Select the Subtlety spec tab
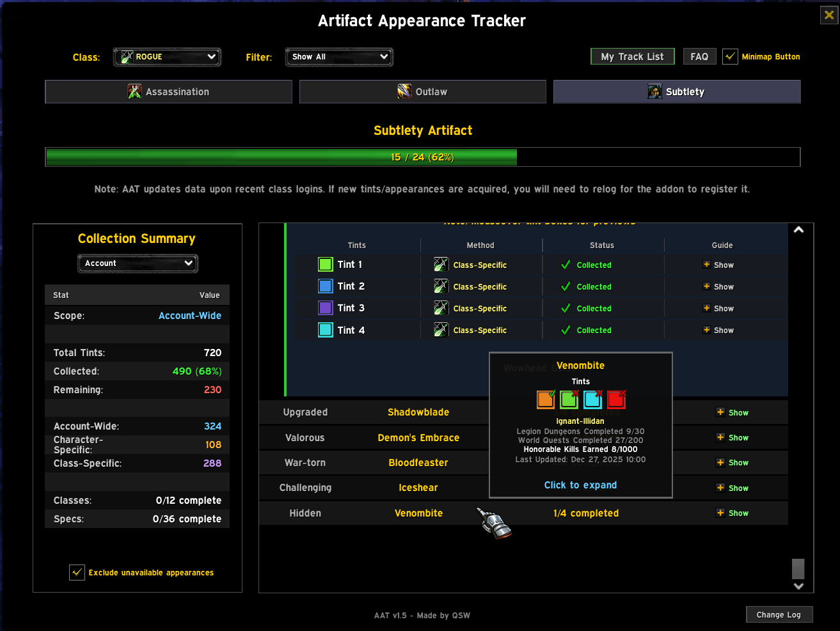Image resolution: width=840 pixels, height=631 pixels. (x=677, y=91)
